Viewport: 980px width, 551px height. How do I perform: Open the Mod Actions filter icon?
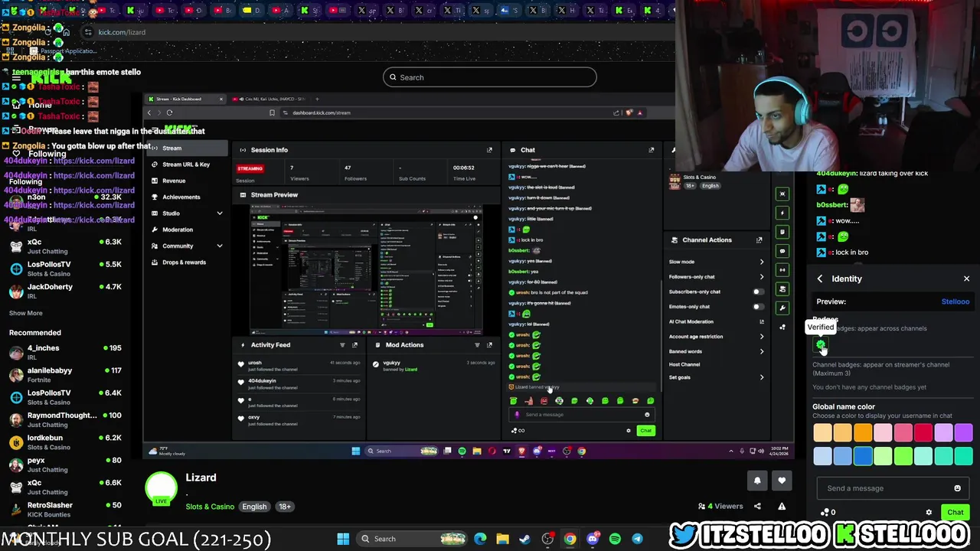(x=477, y=345)
